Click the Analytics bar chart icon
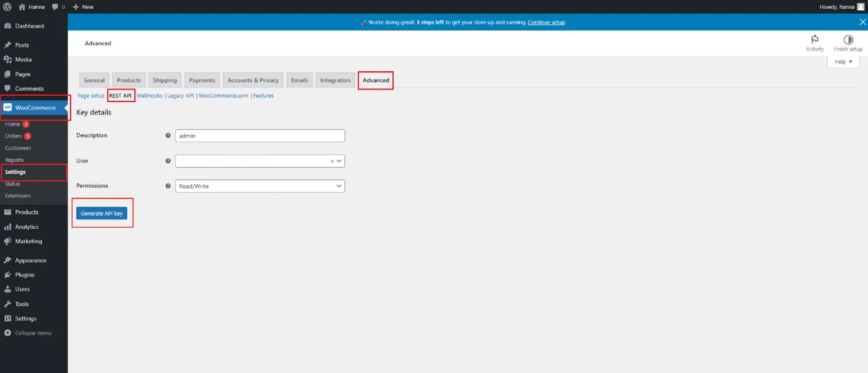The width and height of the screenshot is (868, 373). (x=8, y=227)
